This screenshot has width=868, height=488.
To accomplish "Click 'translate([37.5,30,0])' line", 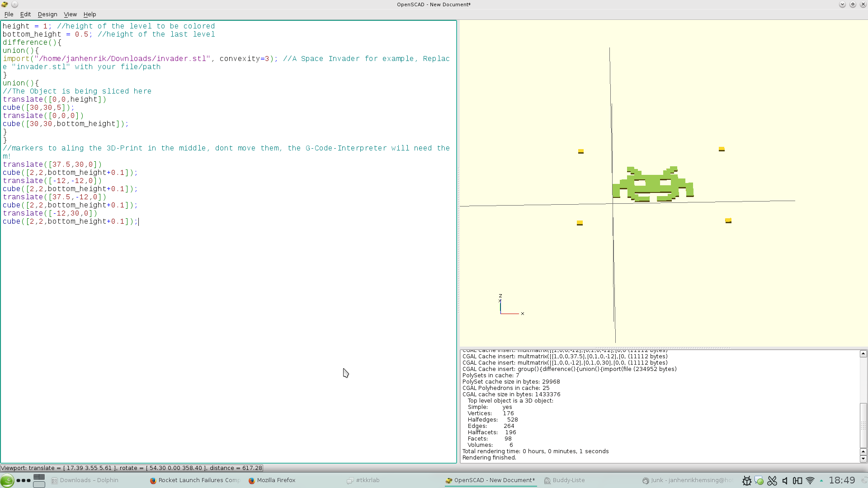I will (52, 164).
